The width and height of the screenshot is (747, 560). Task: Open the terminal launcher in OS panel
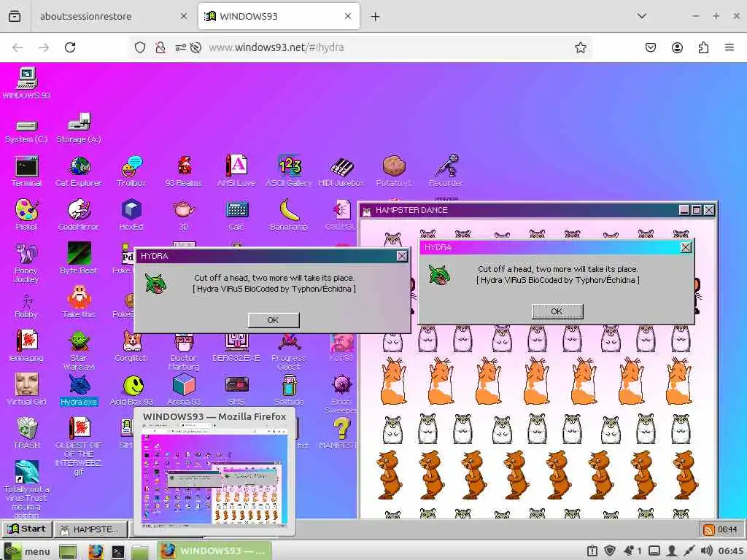[x=117, y=551]
